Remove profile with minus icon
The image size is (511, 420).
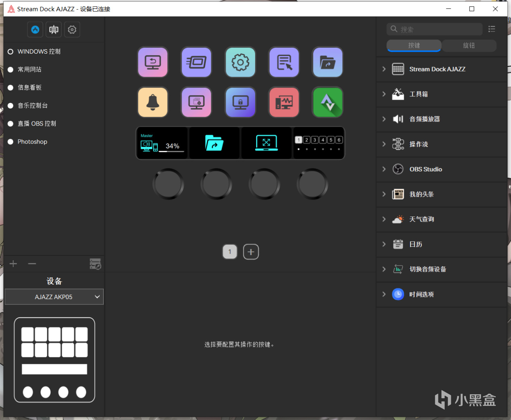pyautogui.click(x=32, y=264)
